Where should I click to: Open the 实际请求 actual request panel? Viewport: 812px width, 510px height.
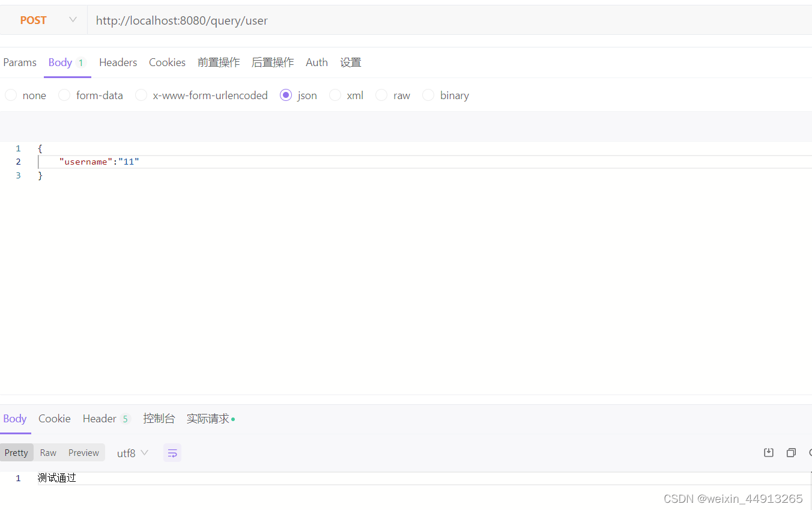[207, 418]
